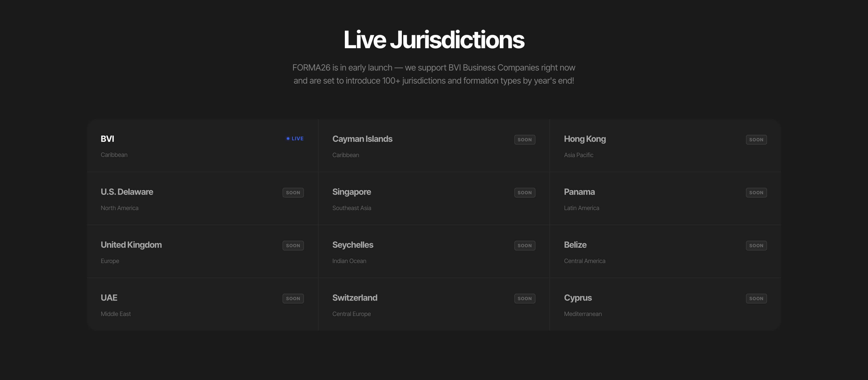Choose the Hong Kong jurisdiction title
The height and width of the screenshot is (380, 868).
point(585,139)
